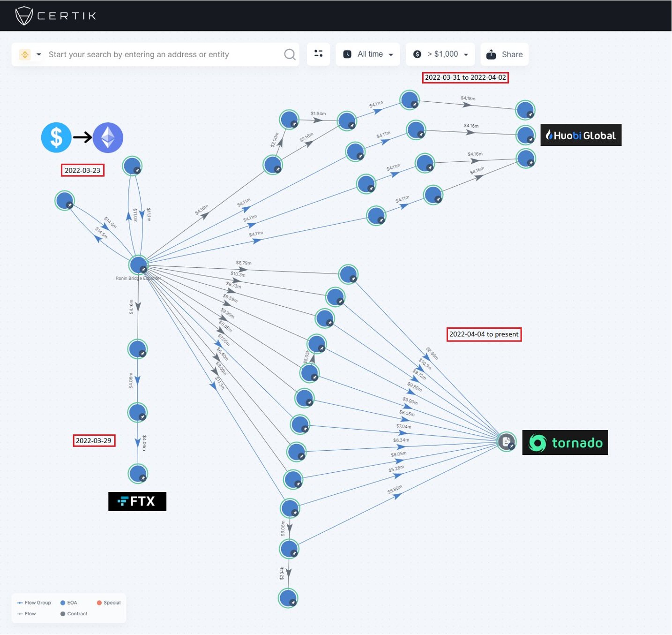Toggle Special legend entry
The width and height of the screenshot is (672, 635).
[108, 603]
